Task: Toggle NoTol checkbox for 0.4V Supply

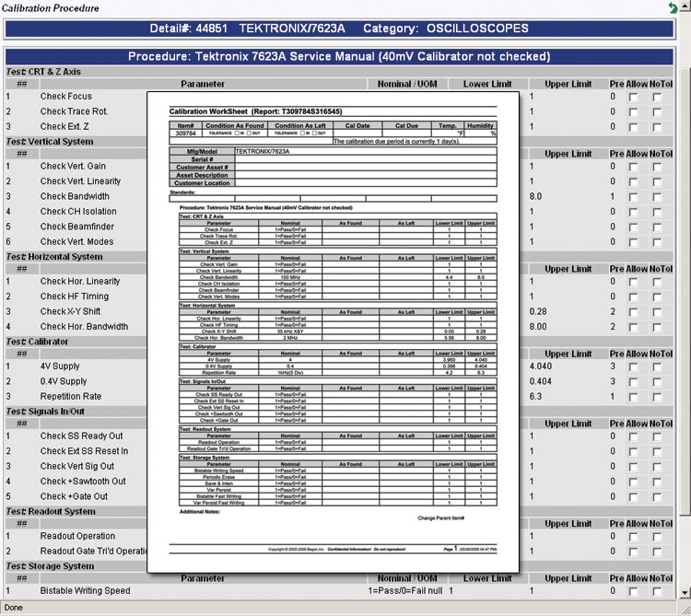Action: pyautogui.click(x=657, y=382)
